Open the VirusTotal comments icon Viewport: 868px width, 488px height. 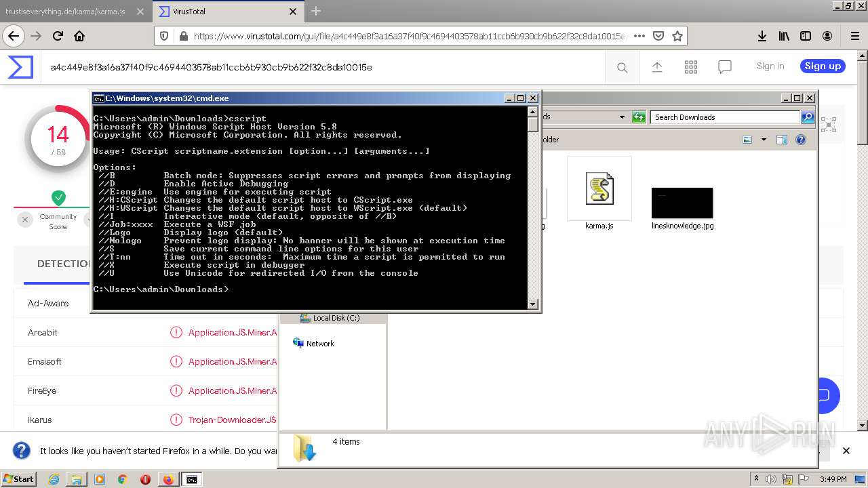(725, 67)
